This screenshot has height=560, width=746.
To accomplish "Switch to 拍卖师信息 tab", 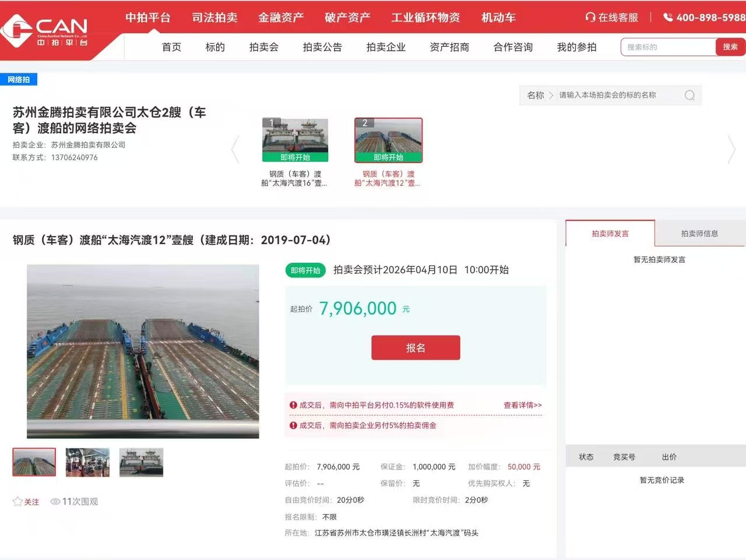I will click(x=699, y=234).
